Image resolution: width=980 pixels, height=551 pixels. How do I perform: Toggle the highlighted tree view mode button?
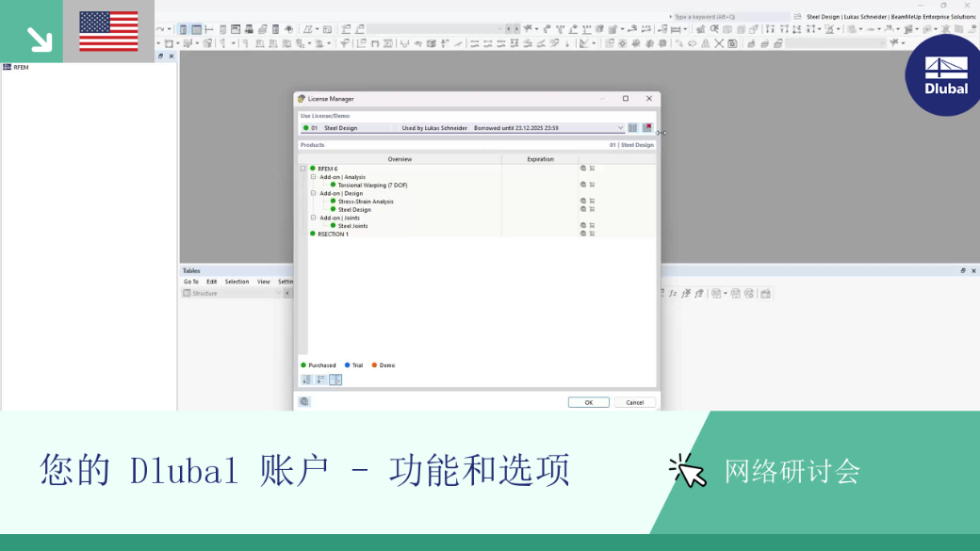click(335, 380)
